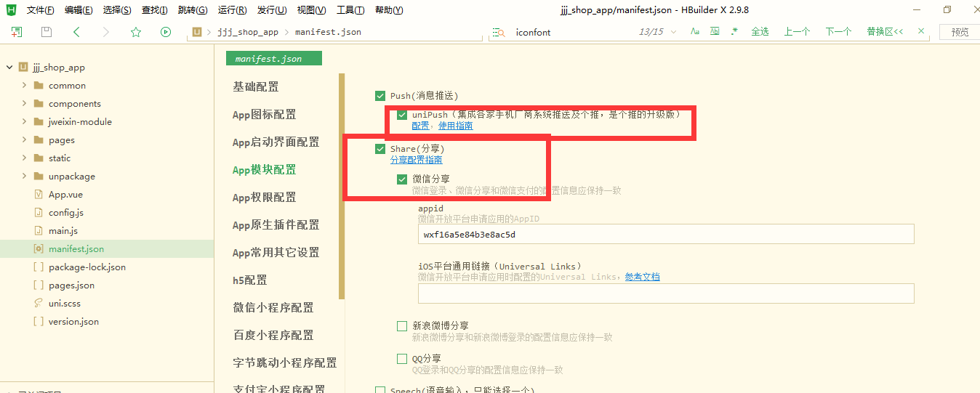
Task: Uncheck the 微信分享 checkbox
Action: tap(402, 179)
